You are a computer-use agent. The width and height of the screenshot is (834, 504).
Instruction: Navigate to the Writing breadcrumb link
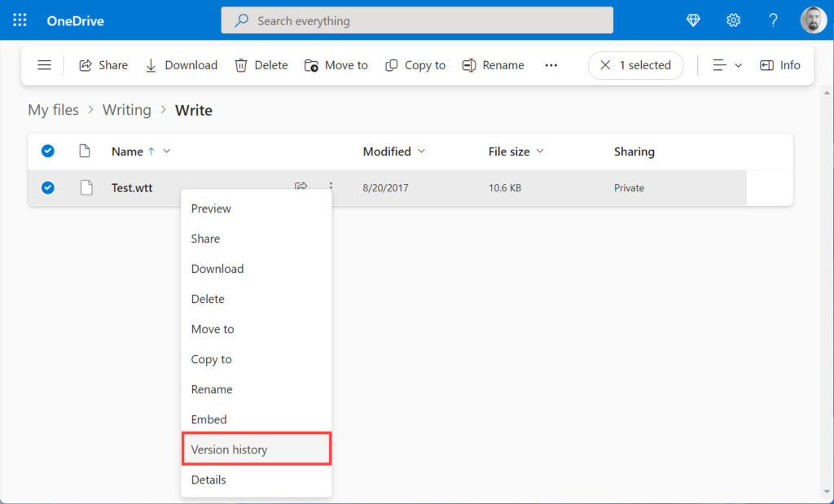point(127,109)
